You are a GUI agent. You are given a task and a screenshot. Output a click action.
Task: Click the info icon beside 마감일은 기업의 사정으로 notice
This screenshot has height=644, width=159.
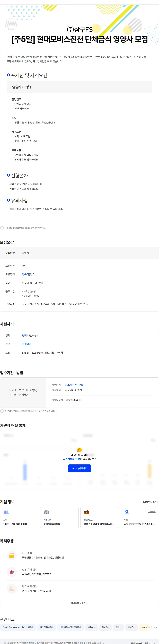[2, 411]
